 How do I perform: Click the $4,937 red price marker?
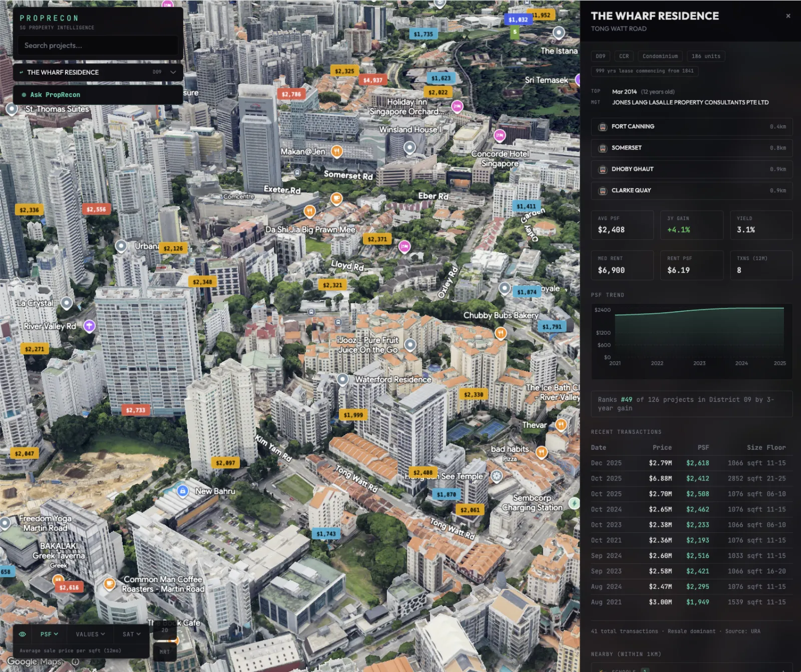pyautogui.click(x=372, y=80)
